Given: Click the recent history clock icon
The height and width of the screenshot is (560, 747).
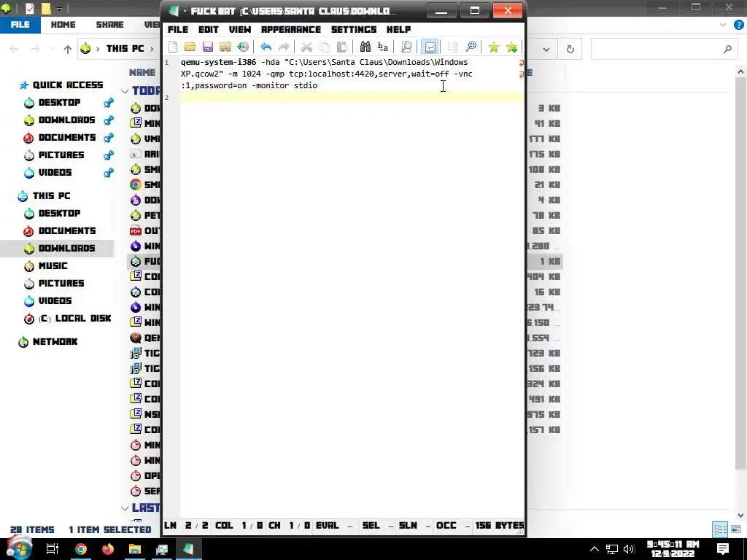Looking at the screenshot, I should 243,47.
